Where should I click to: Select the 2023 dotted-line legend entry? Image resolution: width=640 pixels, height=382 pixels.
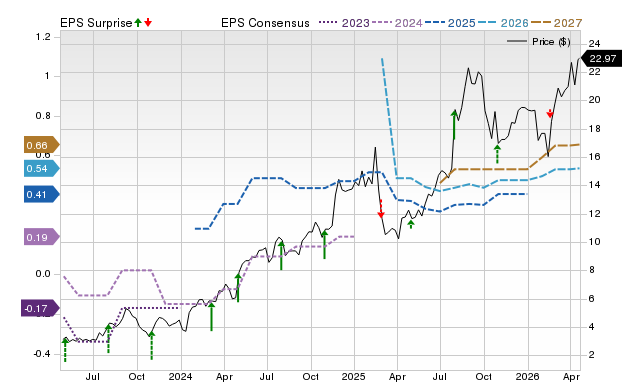pyautogui.click(x=344, y=23)
